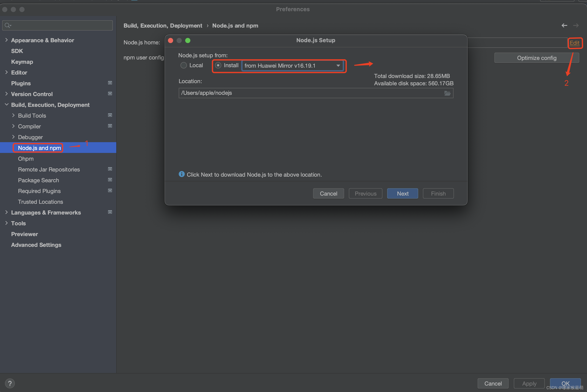
Task: Select the Install radio button
Action: (218, 65)
